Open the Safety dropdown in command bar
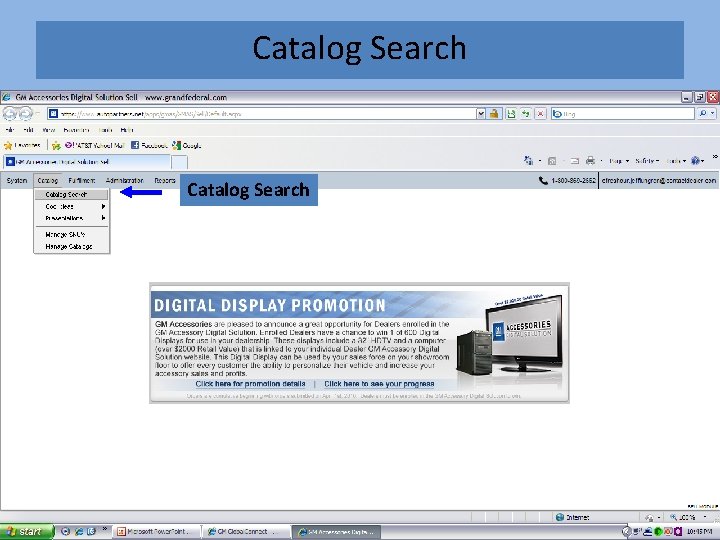Image resolution: width=720 pixels, height=540 pixels. click(x=647, y=161)
